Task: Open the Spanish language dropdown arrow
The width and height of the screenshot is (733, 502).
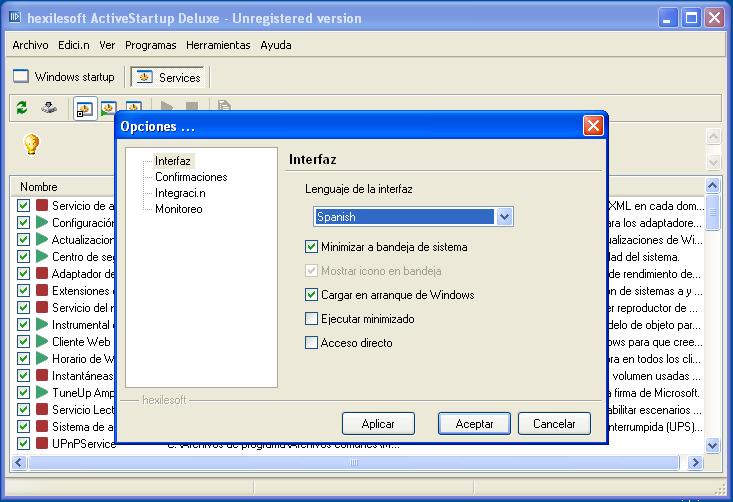Action: click(x=504, y=216)
